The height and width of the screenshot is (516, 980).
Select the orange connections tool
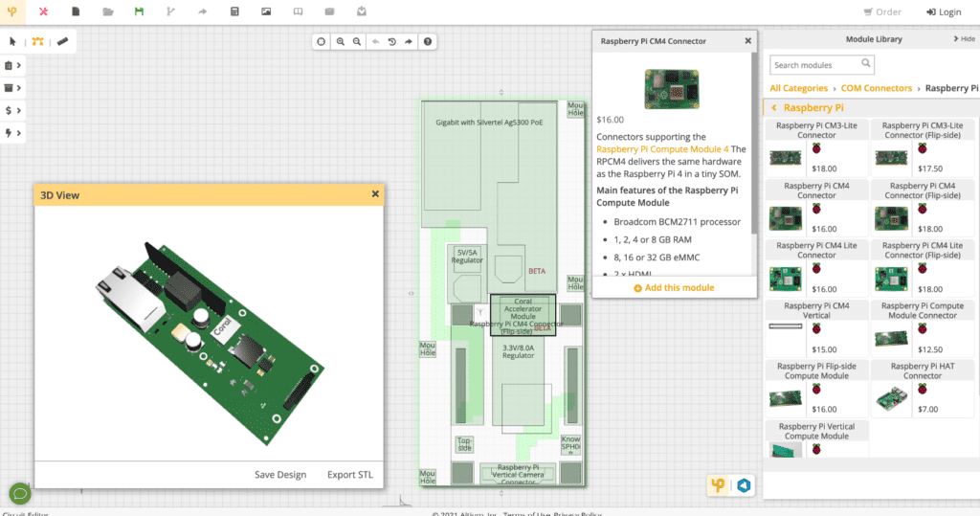tap(37, 42)
